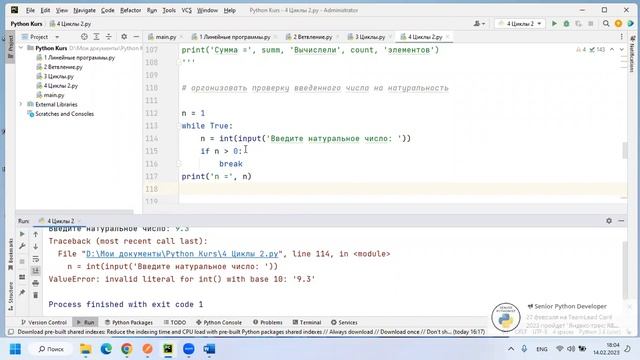Image resolution: width=640 pixels, height=360 pixels.
Task: Open editor tabs more options button
Action: point(622,37)
